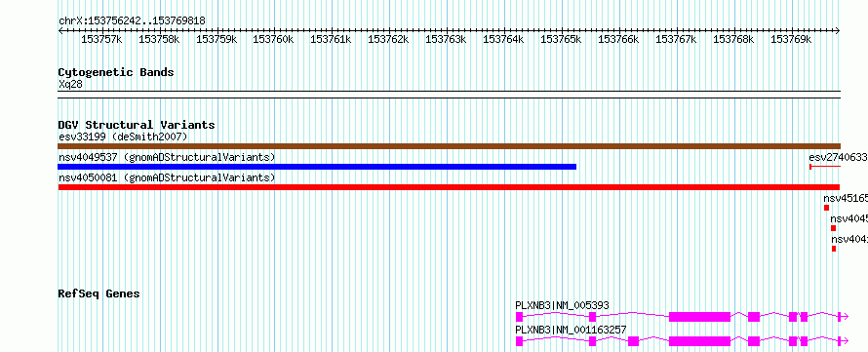Screen dimensions: 868x352
Task: Click first exon of PLXNB3 NM_005393 transcript
Action: [x=519, y=317]
